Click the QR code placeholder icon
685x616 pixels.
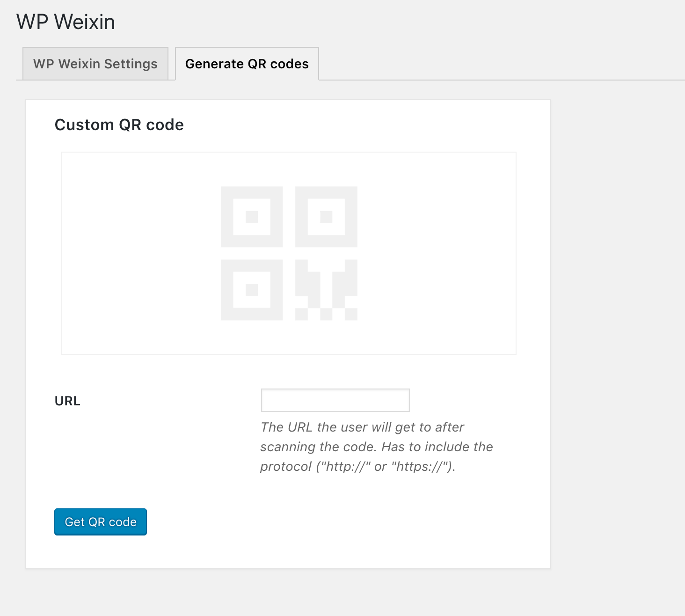[x=289, y=253]
